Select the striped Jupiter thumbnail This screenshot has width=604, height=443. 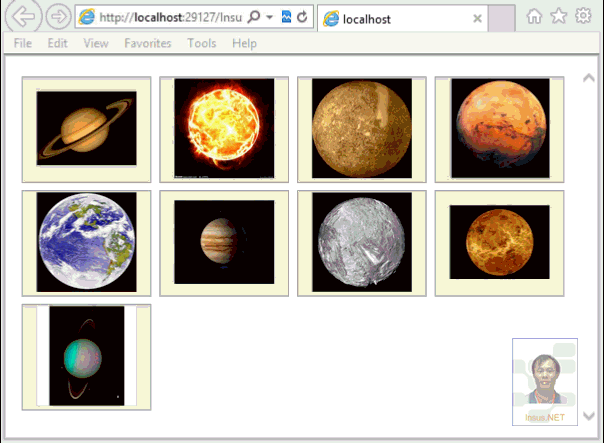pos(224,243)
